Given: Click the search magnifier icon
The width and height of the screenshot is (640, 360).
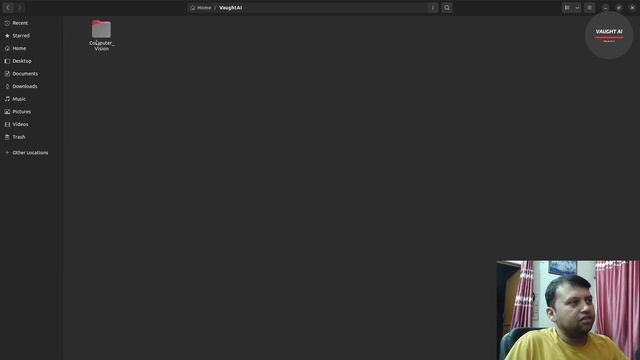Looking at the screenshot, I should click(x=447, y=8).
